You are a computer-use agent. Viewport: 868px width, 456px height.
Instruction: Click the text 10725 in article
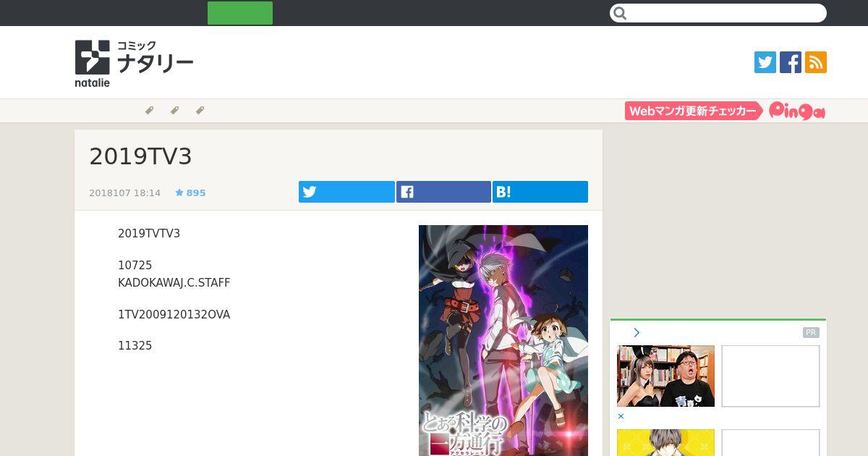pyautogui.click(x=135, y=266)
